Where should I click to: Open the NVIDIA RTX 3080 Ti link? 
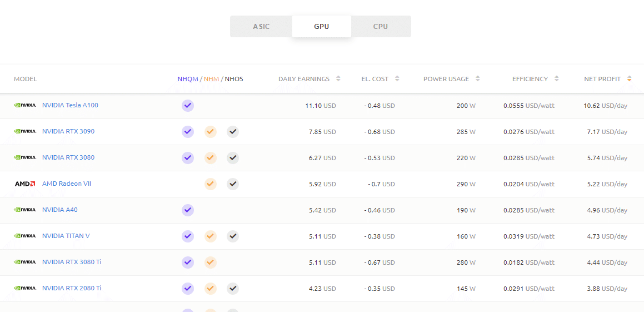(72, 262)
